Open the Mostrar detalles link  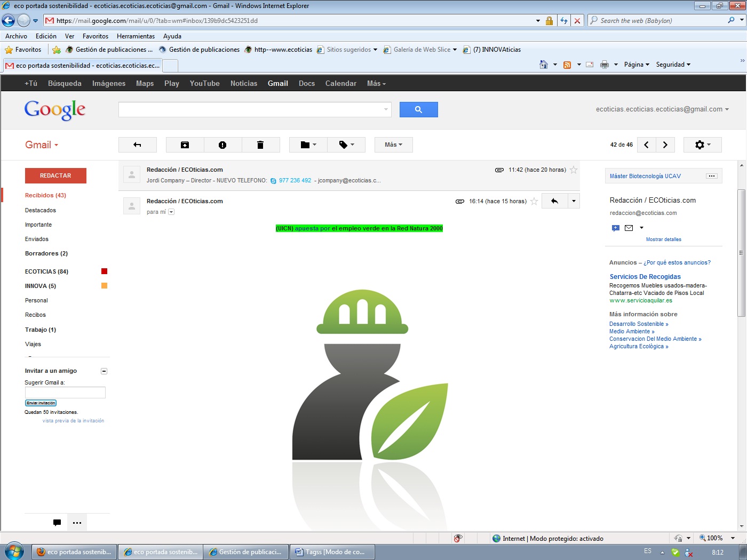pyautogui.click(x=663, y=239)
